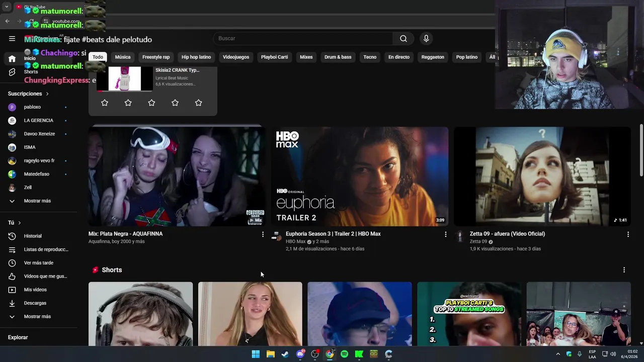Viewport: 644px width, 362px height.
Task: Open Shorts section options menu
Action: click(624, 270)
